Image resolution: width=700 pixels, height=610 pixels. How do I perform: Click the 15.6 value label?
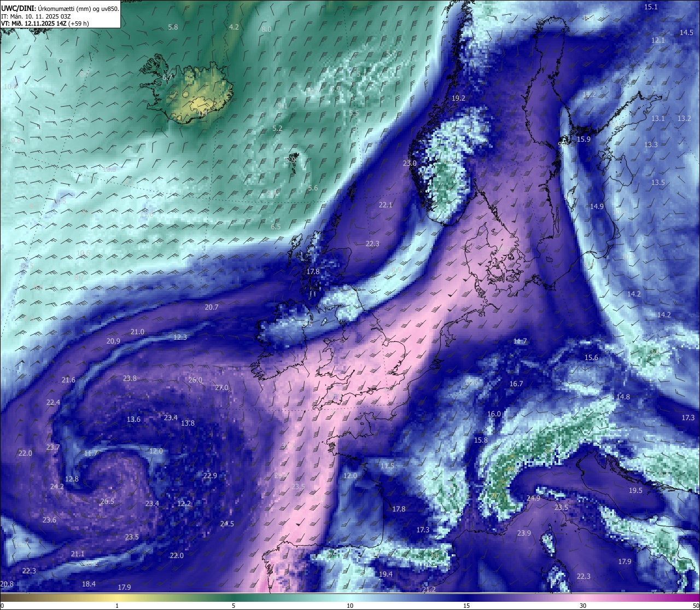tap(591, 357)
